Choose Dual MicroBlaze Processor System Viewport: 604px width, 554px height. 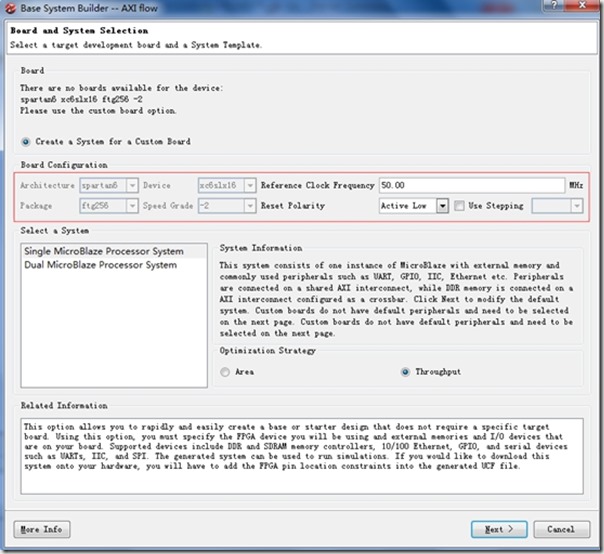click(x=99, y=265)
